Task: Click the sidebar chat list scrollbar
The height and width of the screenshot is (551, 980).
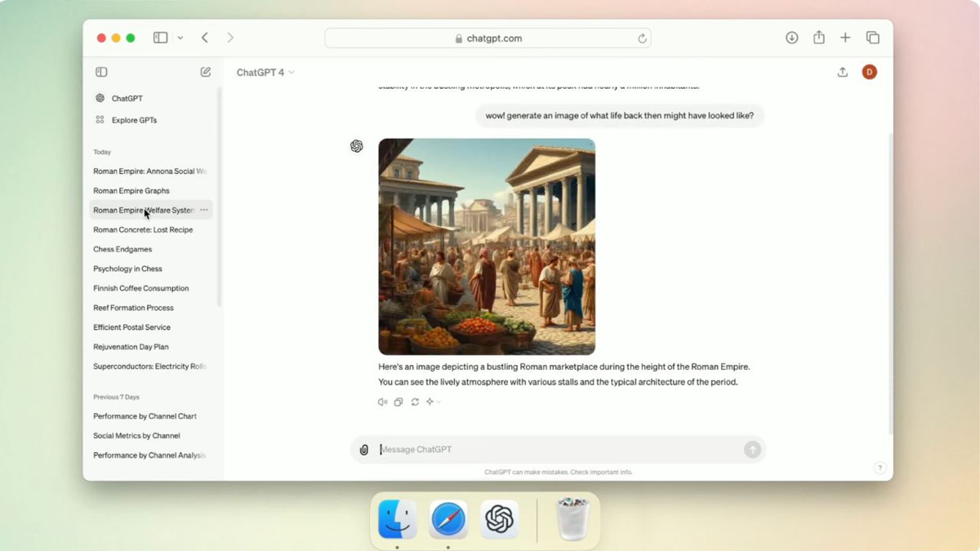Action: click(x=219, y=196)
